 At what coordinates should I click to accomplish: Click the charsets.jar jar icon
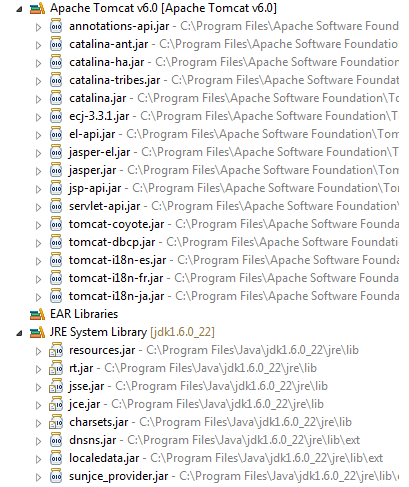click(56, 422)
